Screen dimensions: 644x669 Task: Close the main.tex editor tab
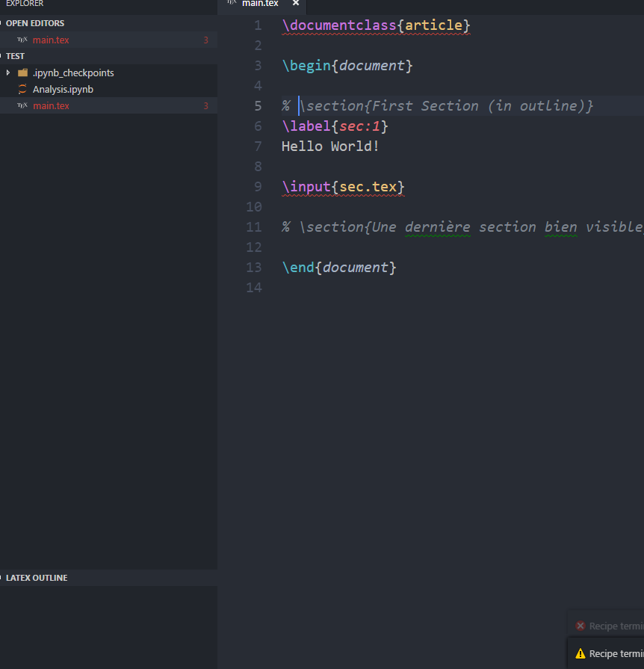296,3
